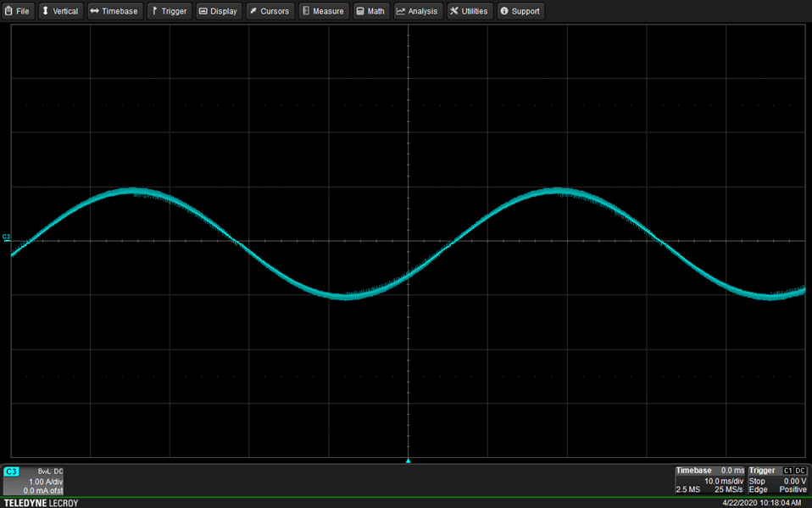Open the Utilities menu

pos(470,11)
